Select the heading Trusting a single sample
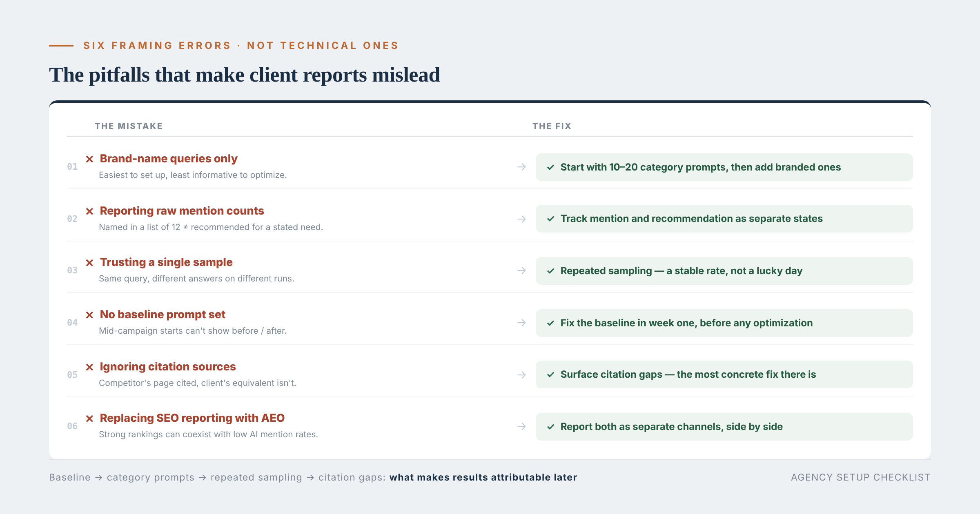This screenshot has width=980, height=514. [x=166, y=262]
